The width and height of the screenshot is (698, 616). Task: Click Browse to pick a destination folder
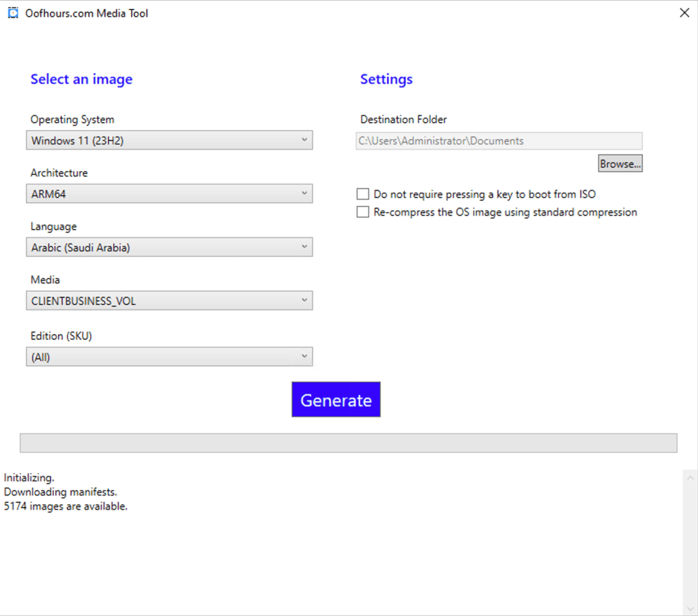click(620, 163)
